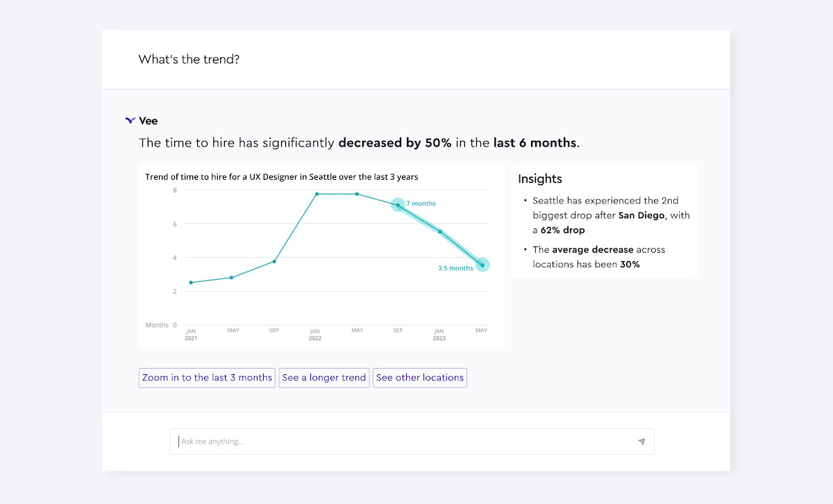Click the send arrow icon
The width and height of the screenshot is (833, 504).
tap(641, 442)
